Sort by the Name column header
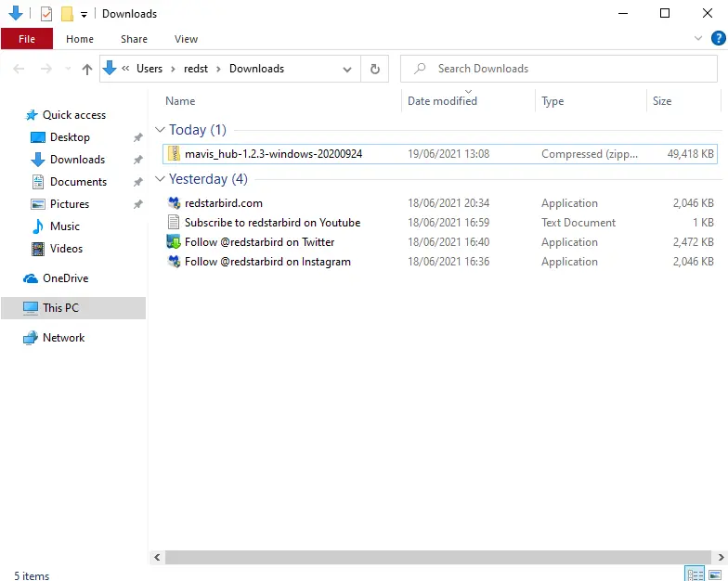 (180, 101)
